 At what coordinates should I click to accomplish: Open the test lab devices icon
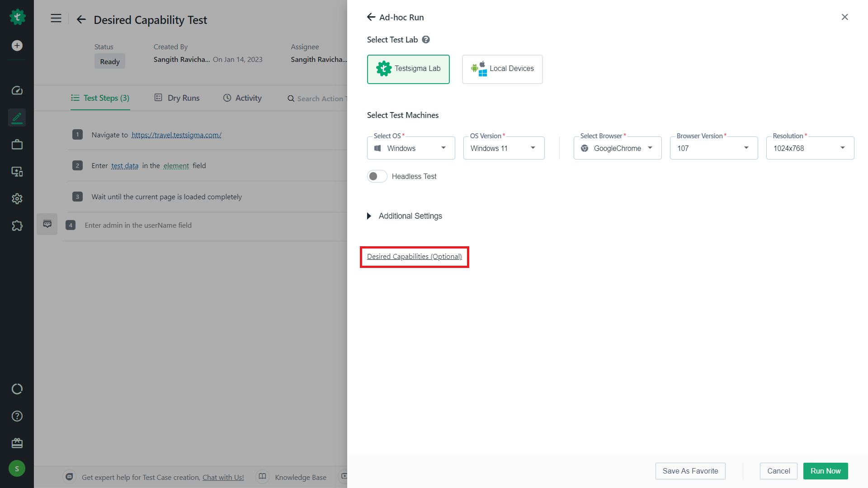point(17,172)
